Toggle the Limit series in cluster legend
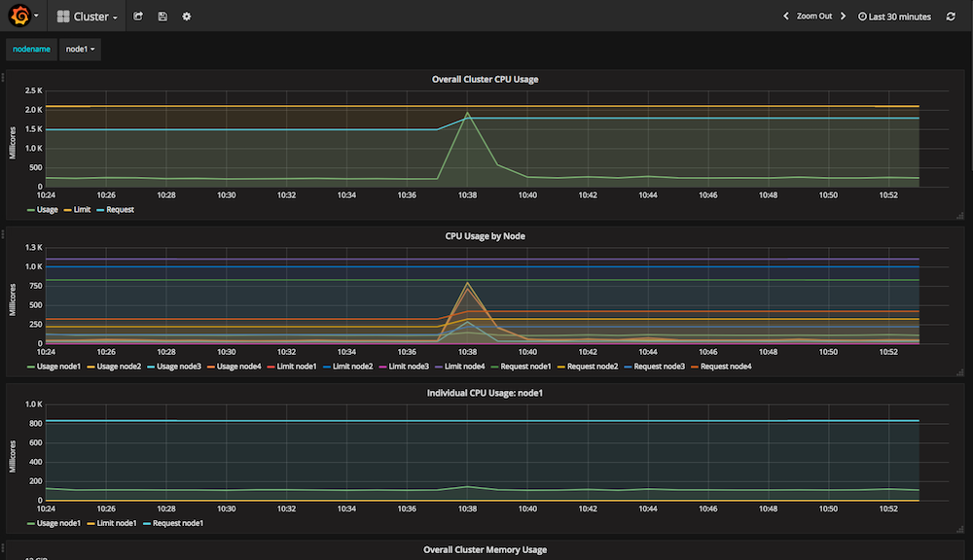973x560 pixels. (x=80, y=209)
